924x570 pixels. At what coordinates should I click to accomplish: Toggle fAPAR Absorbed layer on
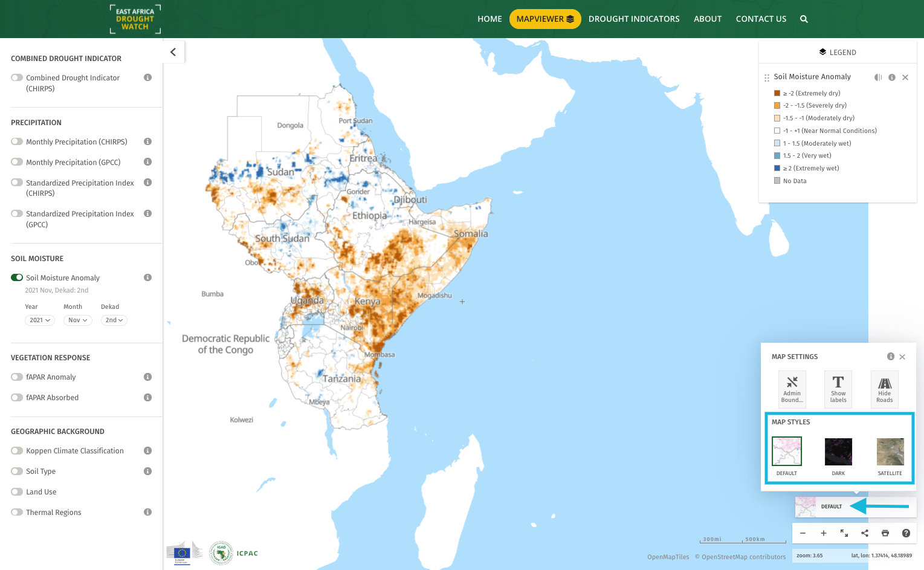point(17,397)
